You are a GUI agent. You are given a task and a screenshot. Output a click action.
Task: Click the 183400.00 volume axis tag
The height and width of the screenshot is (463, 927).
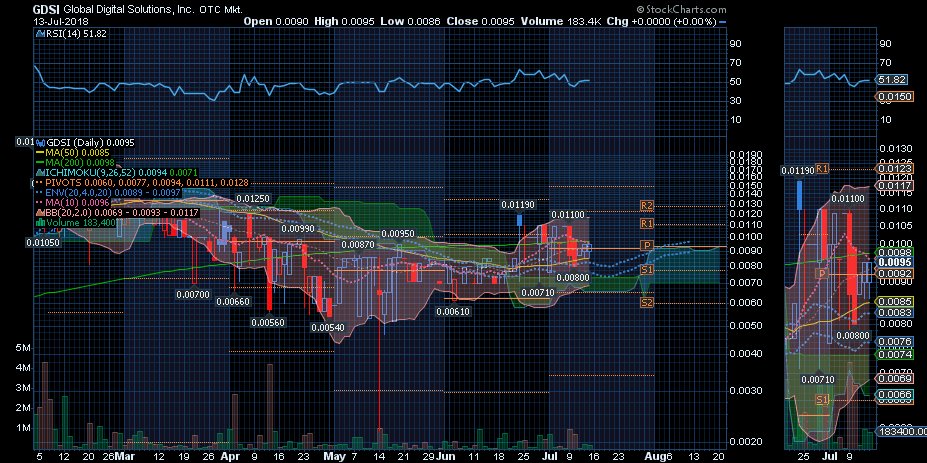coord(900,432)
